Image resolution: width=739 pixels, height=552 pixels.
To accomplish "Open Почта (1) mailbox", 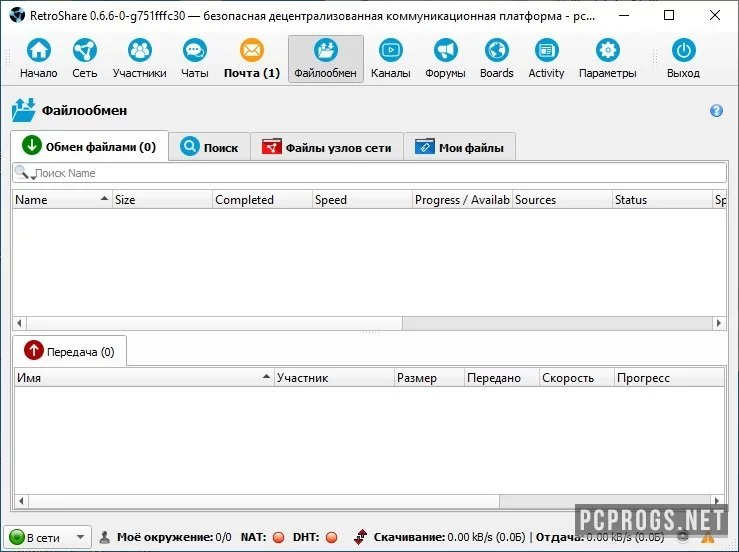I will click(252, 59).
